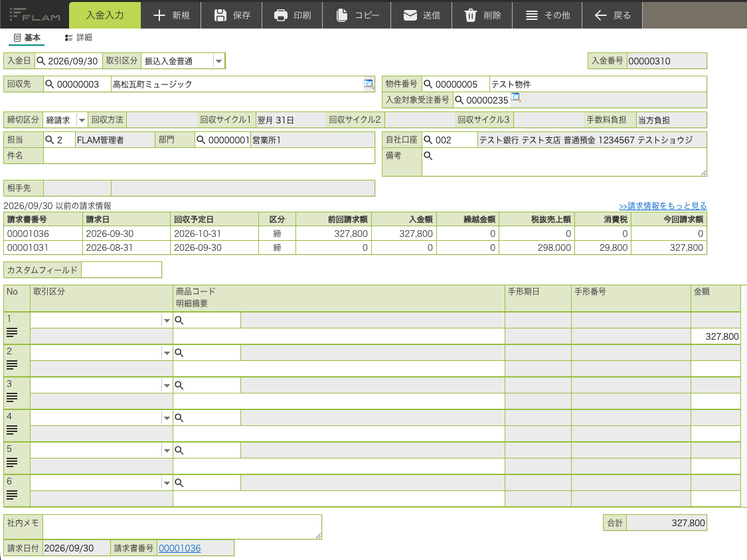Open row 5 line menu icon

12,462
